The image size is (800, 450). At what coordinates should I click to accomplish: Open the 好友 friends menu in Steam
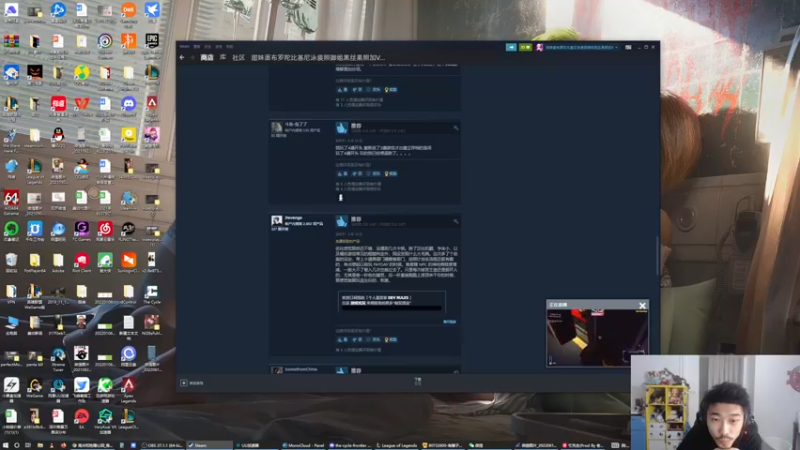click(x=208, y=46)
